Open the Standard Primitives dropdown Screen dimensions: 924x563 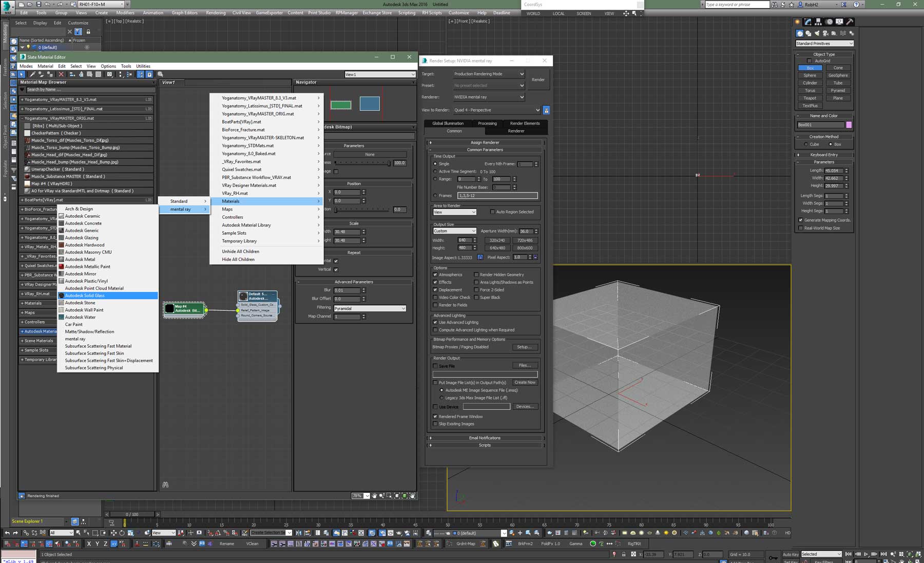(824, 44)
